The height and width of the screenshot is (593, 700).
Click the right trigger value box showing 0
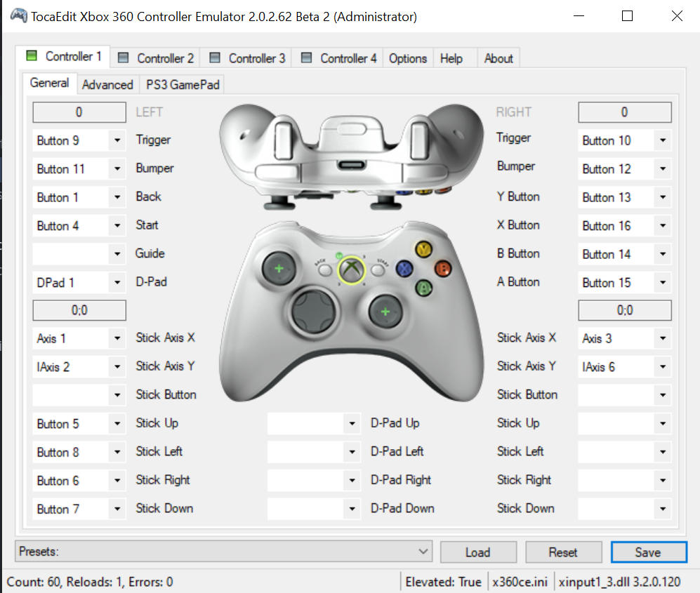625,112
